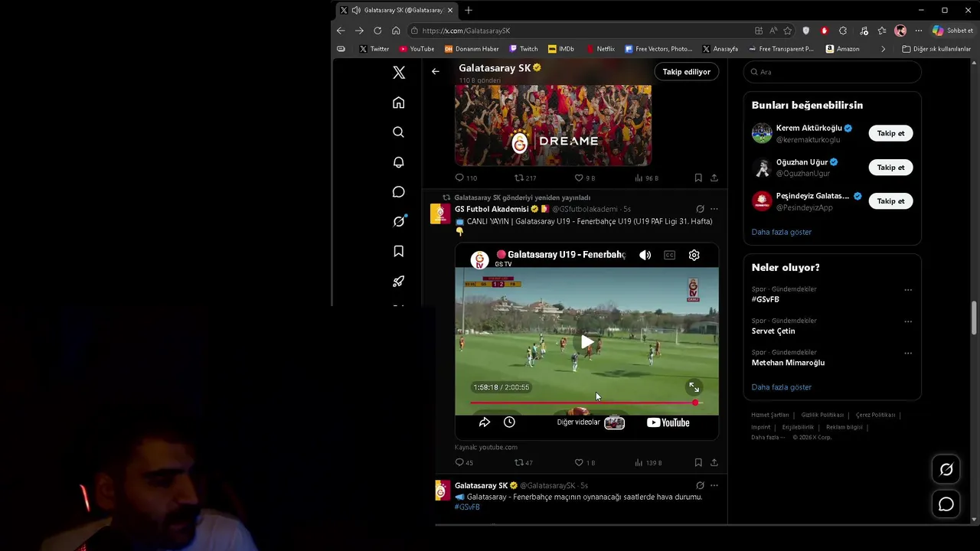This screenshot has height=551, width=980.
Task: Open options for Servet Çetin trend
Action: [908, 321]
